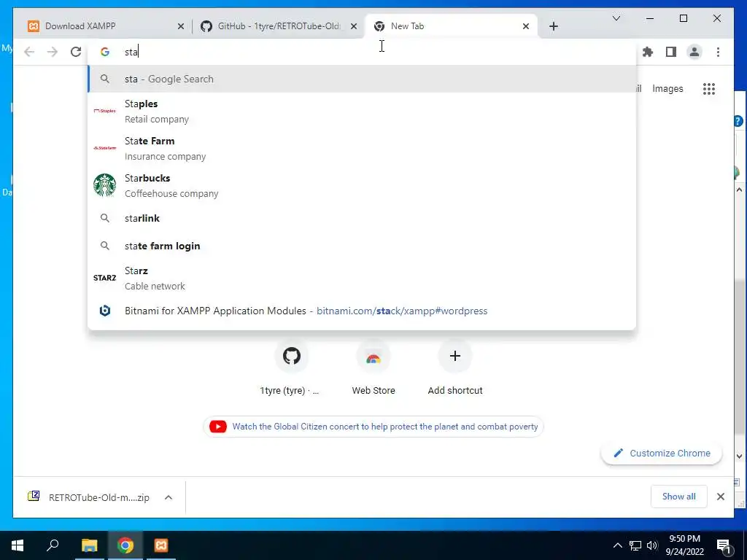Switch to the GitHub RETROTube-Old tab
This screenshot has height=560, width=747.
[278, 26]
